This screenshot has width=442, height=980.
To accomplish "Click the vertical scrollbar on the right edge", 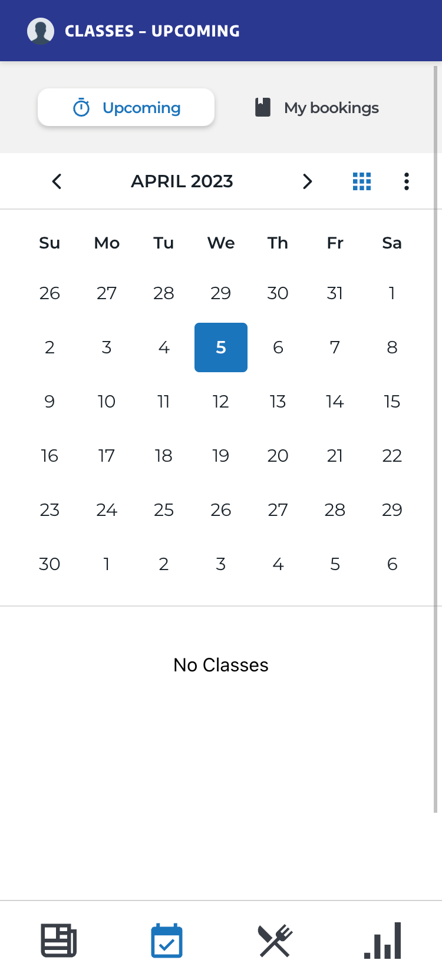I will [436, 439].
